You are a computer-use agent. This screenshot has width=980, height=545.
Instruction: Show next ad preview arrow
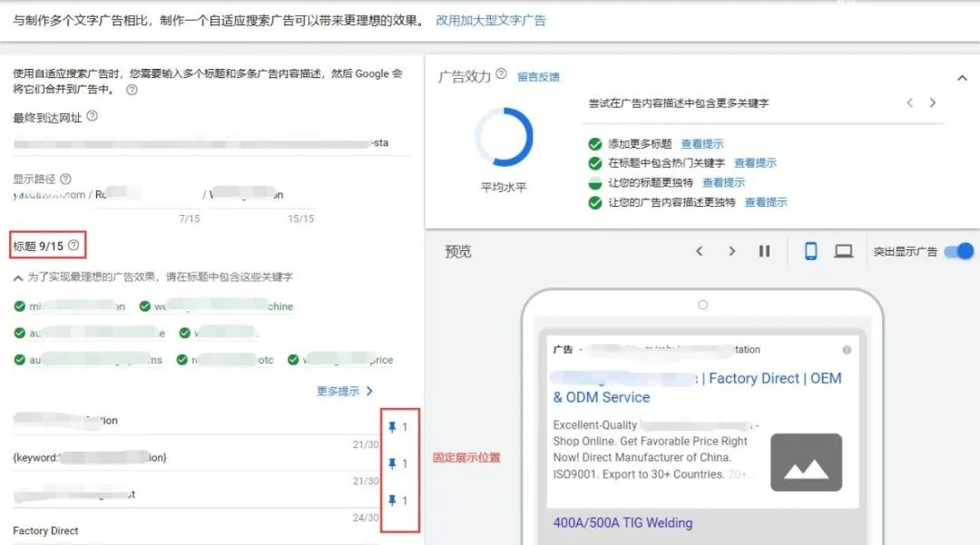point(732,251)
